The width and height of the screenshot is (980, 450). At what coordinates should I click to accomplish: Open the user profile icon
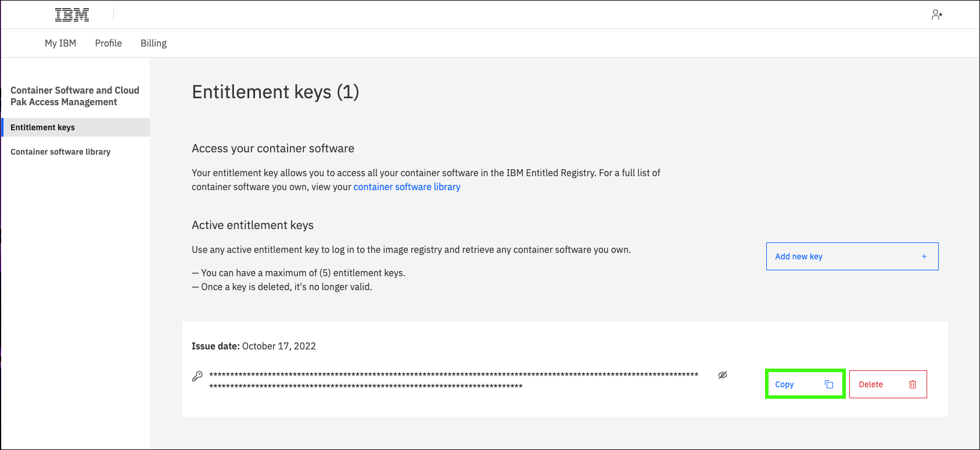pos(936,15)
